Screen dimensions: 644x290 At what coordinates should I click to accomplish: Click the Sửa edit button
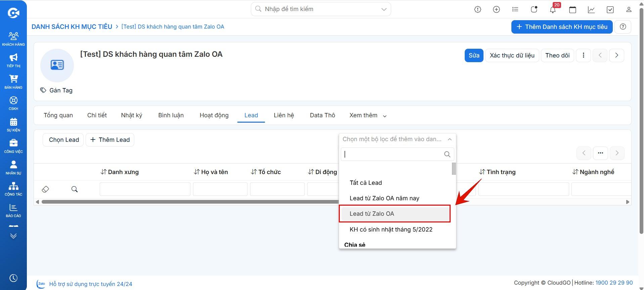click(x=474, y=55)
